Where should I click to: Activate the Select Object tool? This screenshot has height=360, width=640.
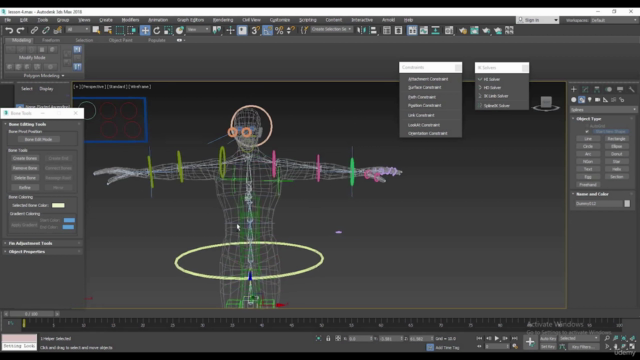coord(96,30)
